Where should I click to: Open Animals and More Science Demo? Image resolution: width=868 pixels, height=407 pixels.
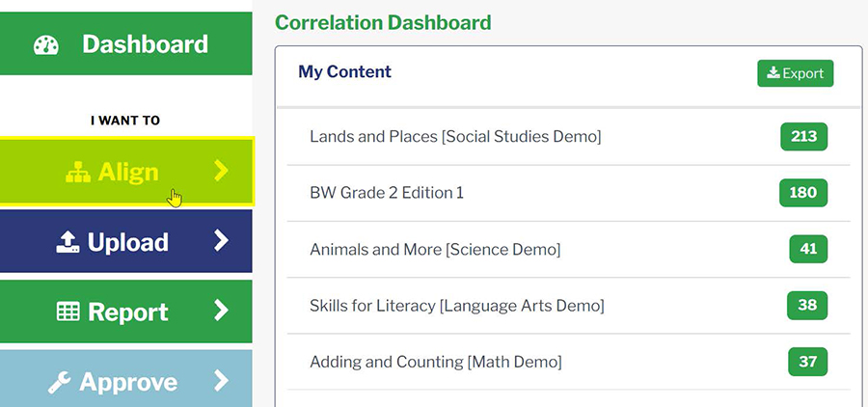click(x=435, y=250)
